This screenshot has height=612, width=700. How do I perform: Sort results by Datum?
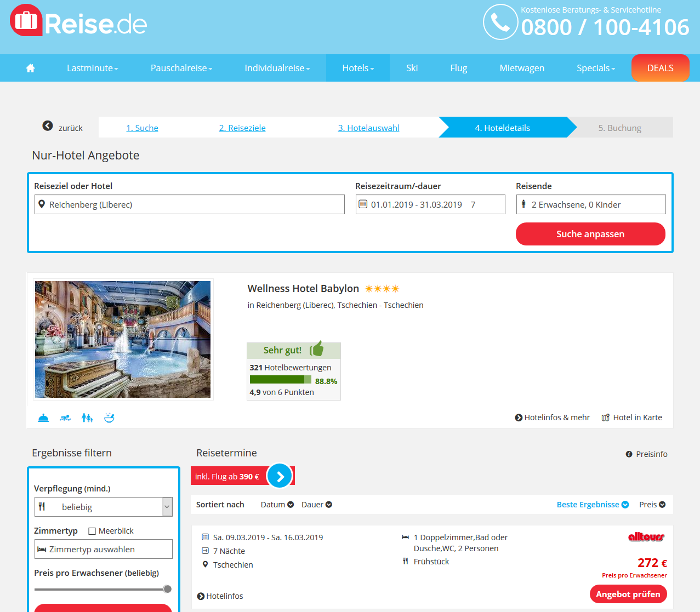[277, 505]
